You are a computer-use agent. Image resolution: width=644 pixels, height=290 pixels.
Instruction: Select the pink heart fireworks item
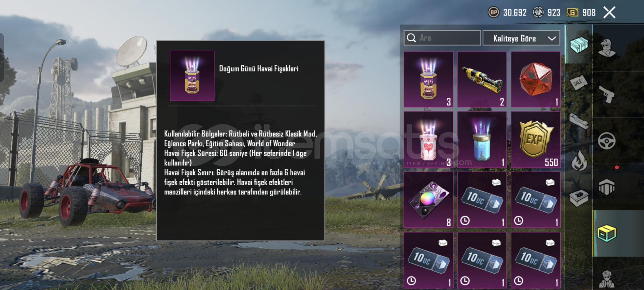[428, 140]
